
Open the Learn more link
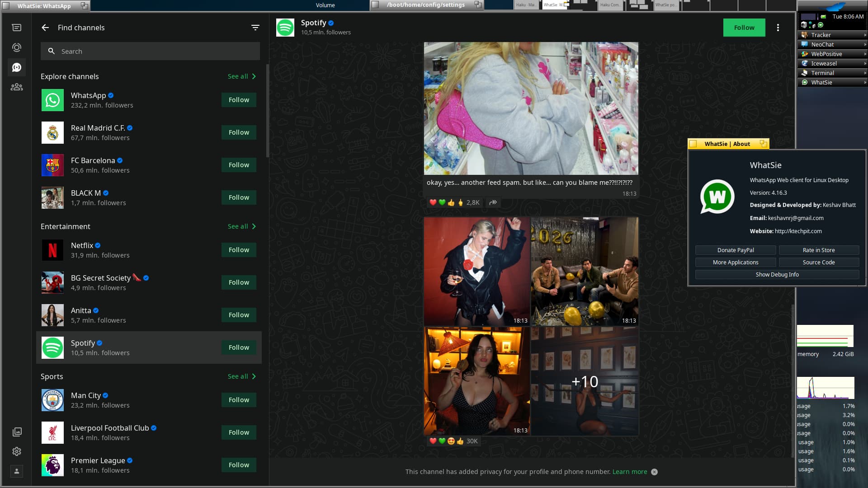(630, 472)
